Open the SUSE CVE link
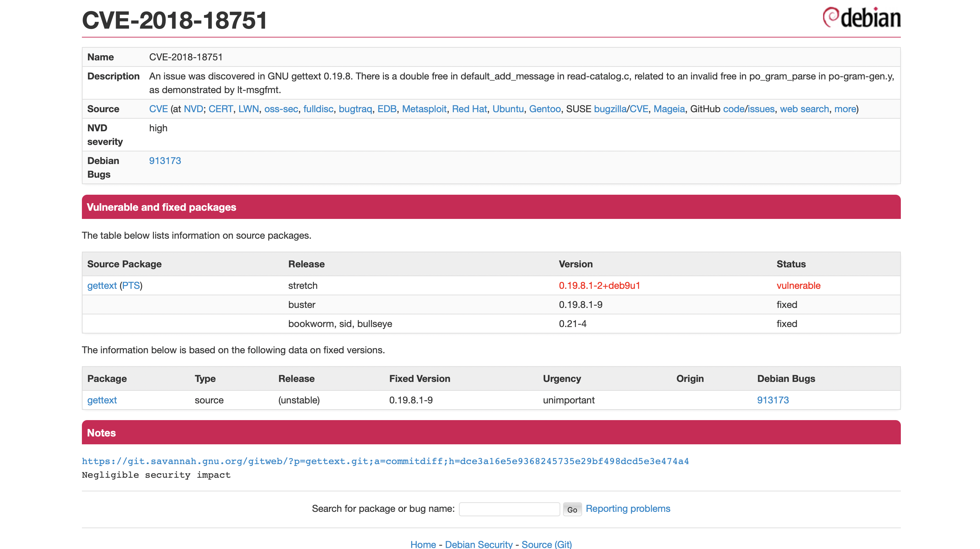The height and width of the screenshot is (549, 980). 639,109
